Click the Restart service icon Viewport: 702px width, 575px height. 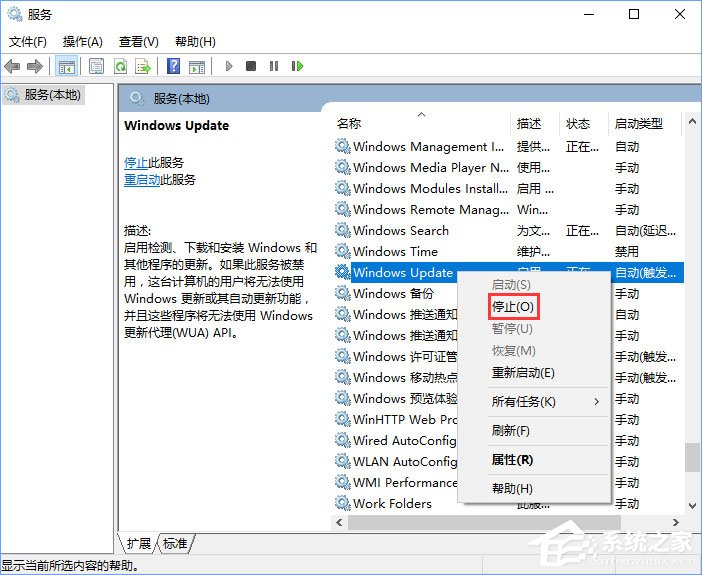(x=297, y=66)
